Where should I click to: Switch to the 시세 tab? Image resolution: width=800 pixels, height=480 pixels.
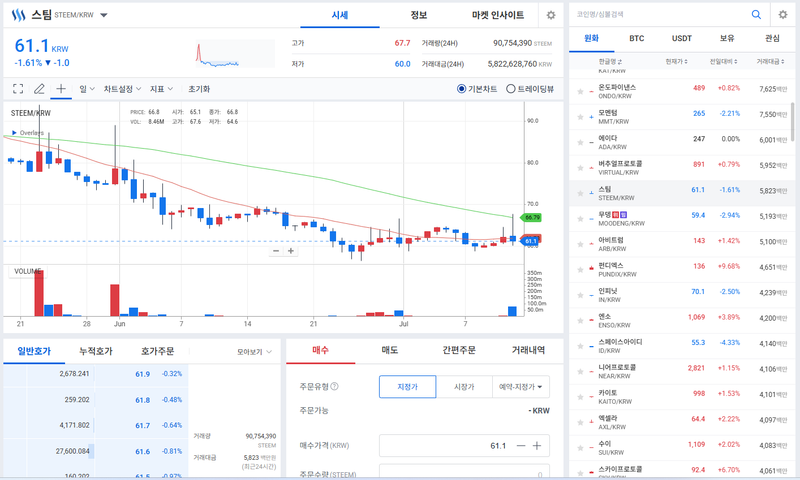pyautogui.click(x=340, y=15)
